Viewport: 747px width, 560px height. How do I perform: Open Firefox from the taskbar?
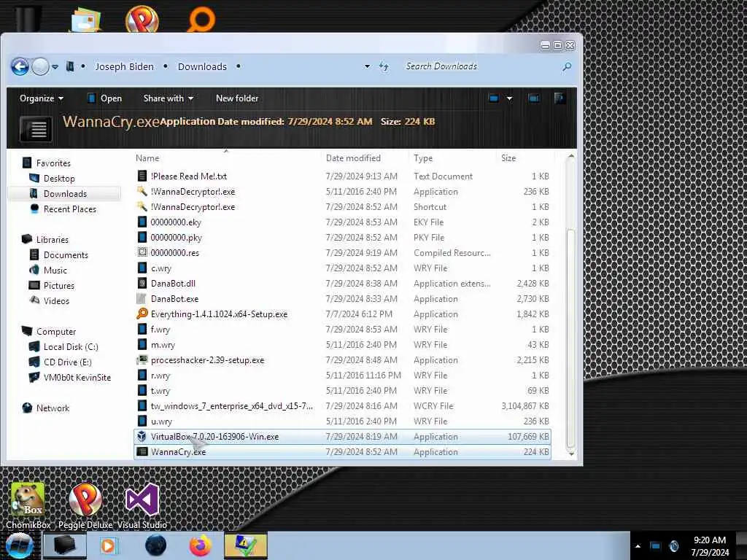tap(201, 545)
